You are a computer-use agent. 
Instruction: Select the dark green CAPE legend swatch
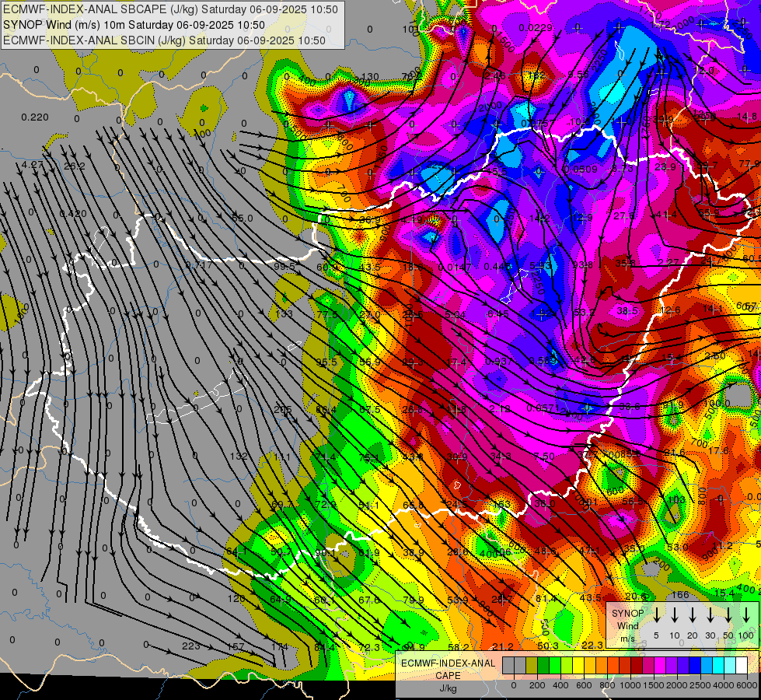[543, 665]
